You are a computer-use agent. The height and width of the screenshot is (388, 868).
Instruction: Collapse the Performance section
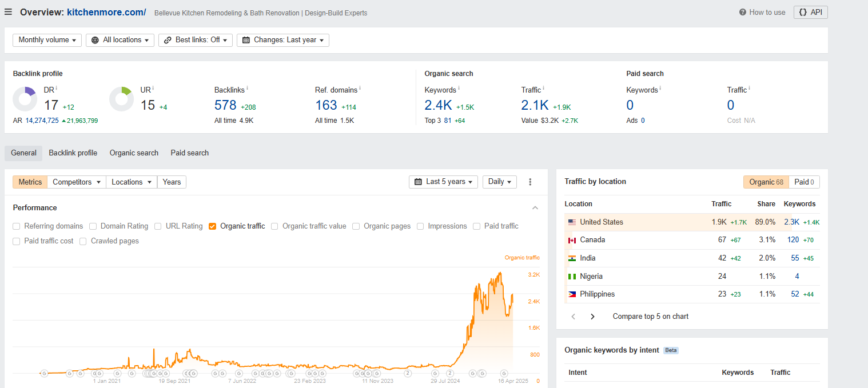[x=535, y=208]
